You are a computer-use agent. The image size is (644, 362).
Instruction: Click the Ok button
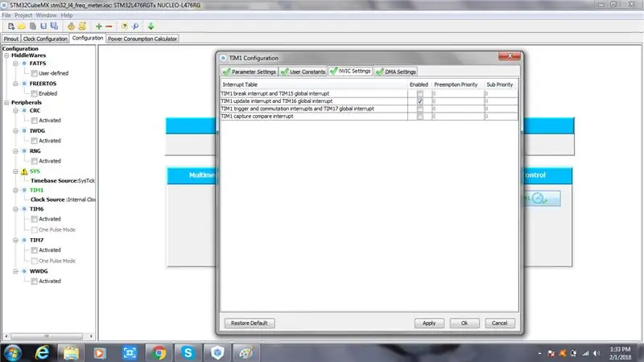tap(464, 323)
